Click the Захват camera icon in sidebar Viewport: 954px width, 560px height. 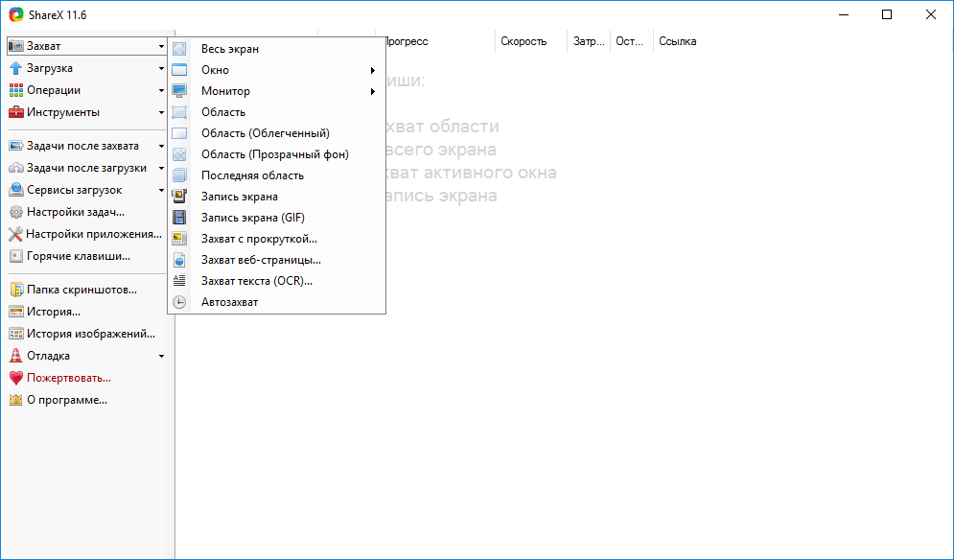pos(16,46)
